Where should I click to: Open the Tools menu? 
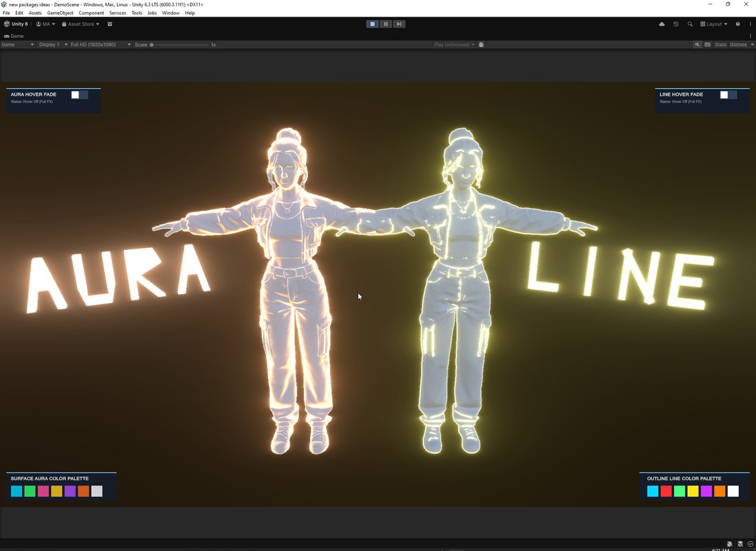pos(137,13)
